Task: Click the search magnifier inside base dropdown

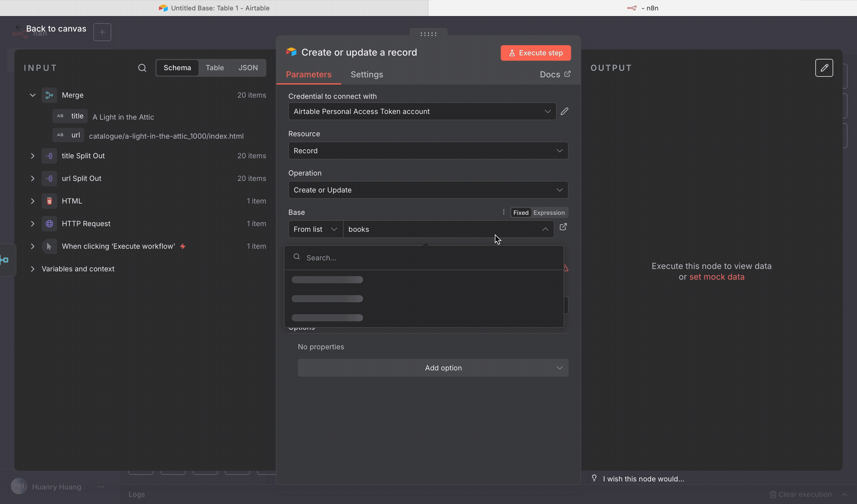Action: click(297, 257)
